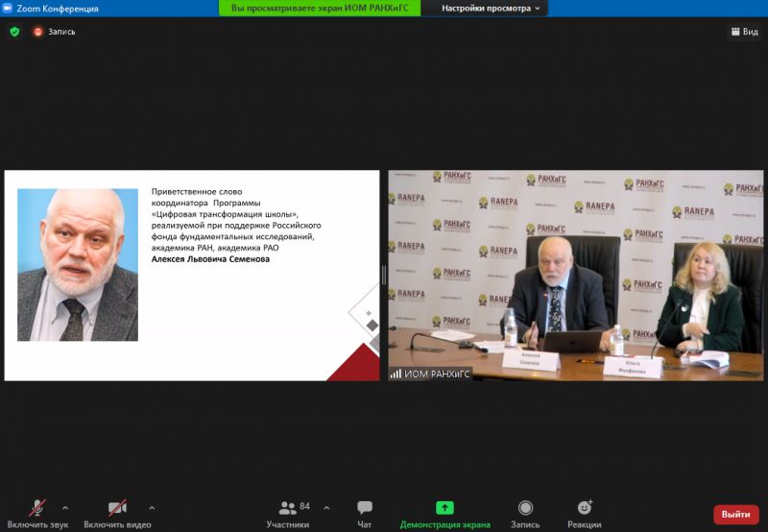Click the speaker portrait photo on slide
This screenshot has width=768, height=532.
point(78,265)
